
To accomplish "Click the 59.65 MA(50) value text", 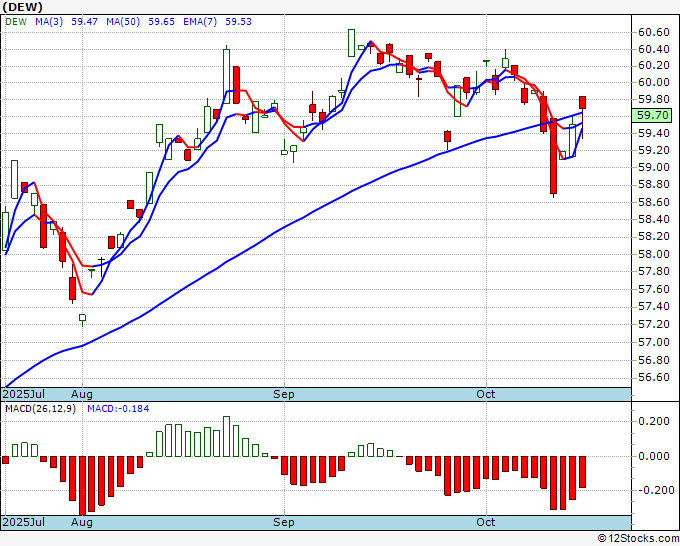I will [x=161, y=22].
